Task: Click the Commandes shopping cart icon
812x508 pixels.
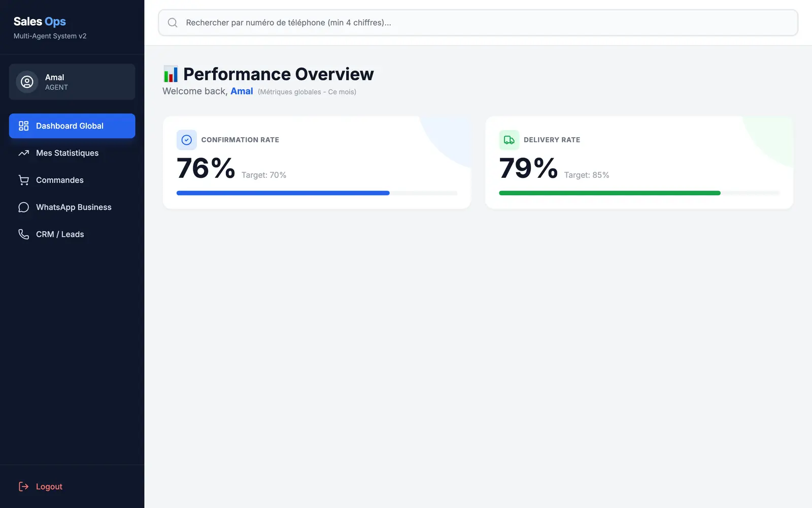Action: [x=23, y=180]
